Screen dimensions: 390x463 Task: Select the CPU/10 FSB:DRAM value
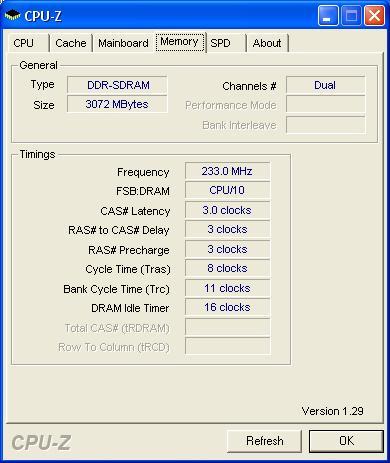click(x=227, y=190)
